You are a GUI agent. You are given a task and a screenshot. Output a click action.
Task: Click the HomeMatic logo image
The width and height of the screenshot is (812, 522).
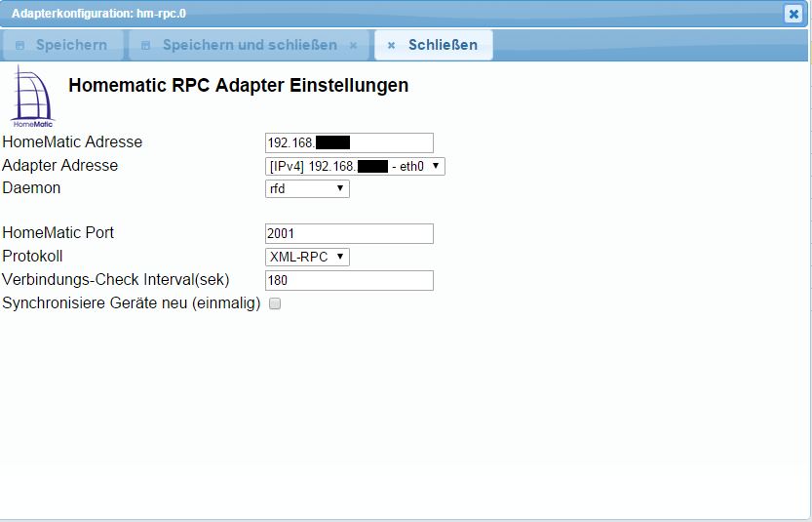[32, 97]
